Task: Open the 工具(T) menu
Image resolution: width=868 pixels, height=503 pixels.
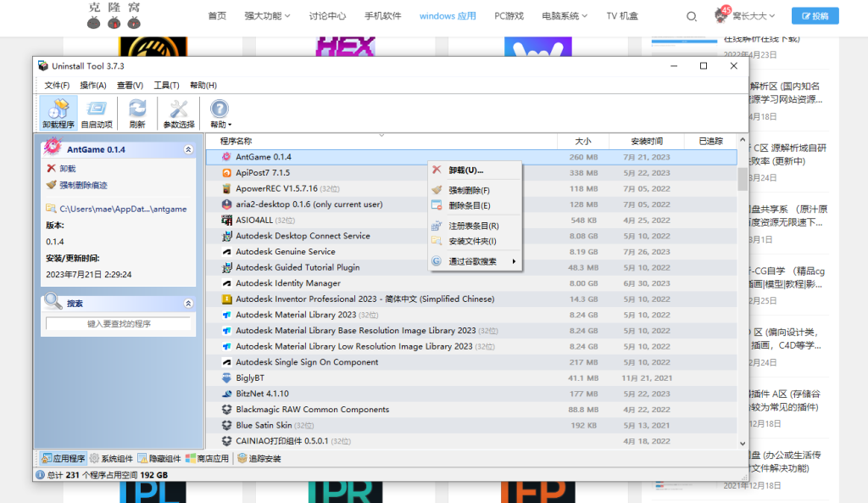Action: click(x=167, y=86)
